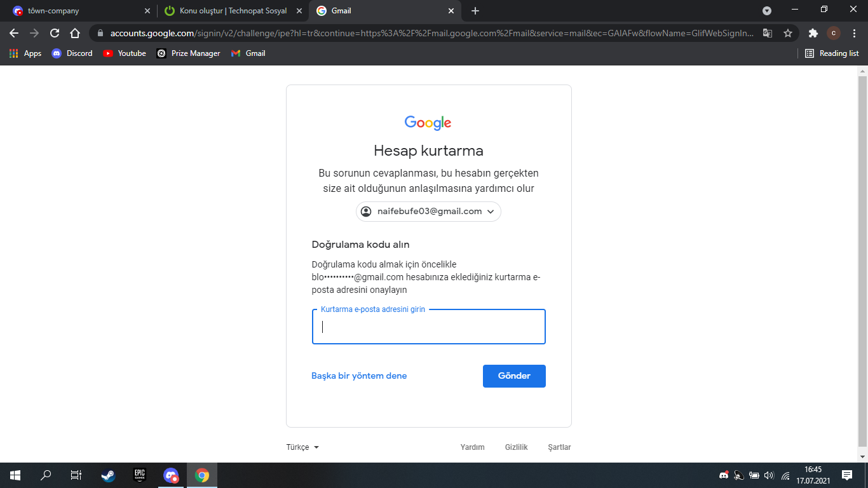This screenshot has height=488, width=868.
Task: Open the tab search dropdown
Action: pyautogui.click(x=767, y=11)
